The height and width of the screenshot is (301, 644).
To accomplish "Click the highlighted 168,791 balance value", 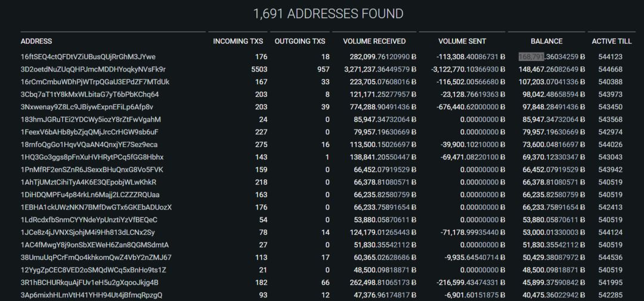I will tap(531, 57).
